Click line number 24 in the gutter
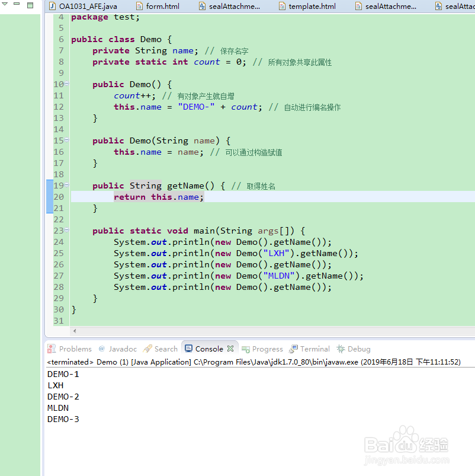 (x=59, y=242)
